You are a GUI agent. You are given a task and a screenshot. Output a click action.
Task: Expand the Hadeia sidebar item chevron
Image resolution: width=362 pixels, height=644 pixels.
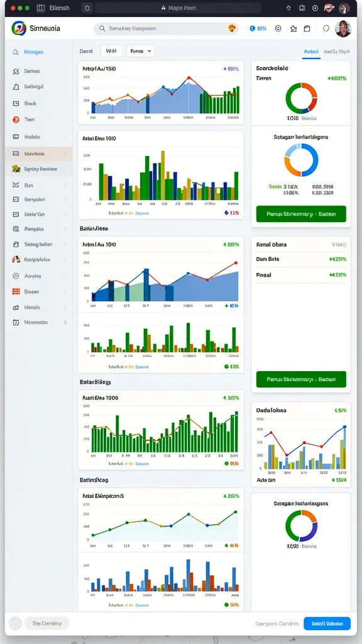pyautogui.click(x=65, y=136)
